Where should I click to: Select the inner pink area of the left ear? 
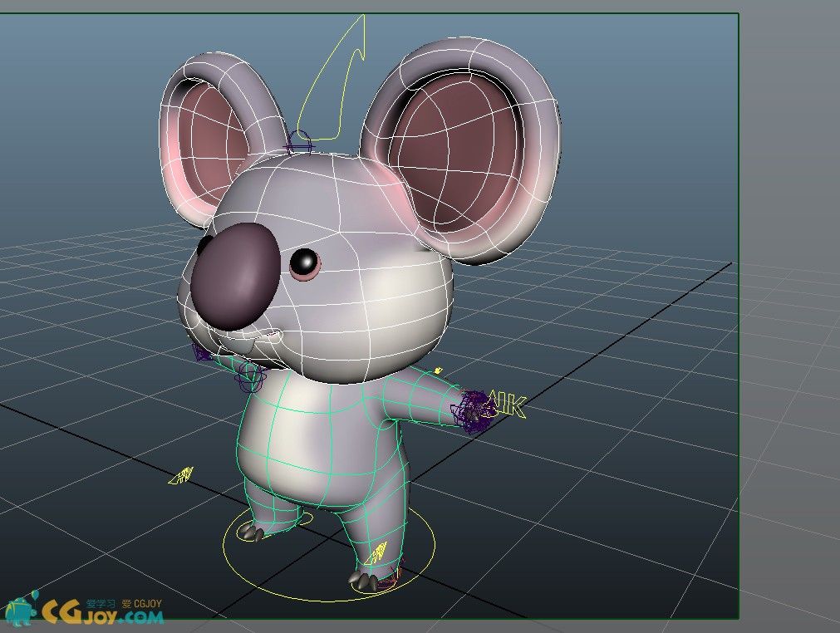(214, 137)
